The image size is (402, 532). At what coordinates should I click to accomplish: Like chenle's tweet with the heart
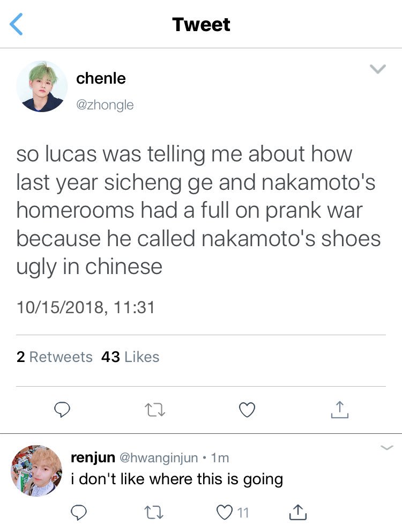point(247,410)
